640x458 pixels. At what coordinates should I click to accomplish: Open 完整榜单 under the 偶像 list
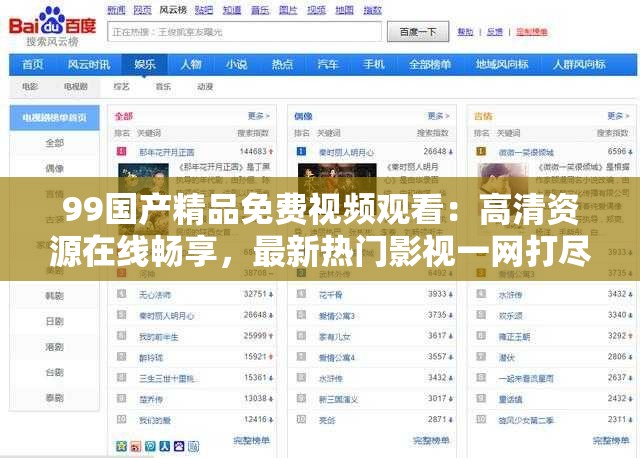(x=431, y=440)
